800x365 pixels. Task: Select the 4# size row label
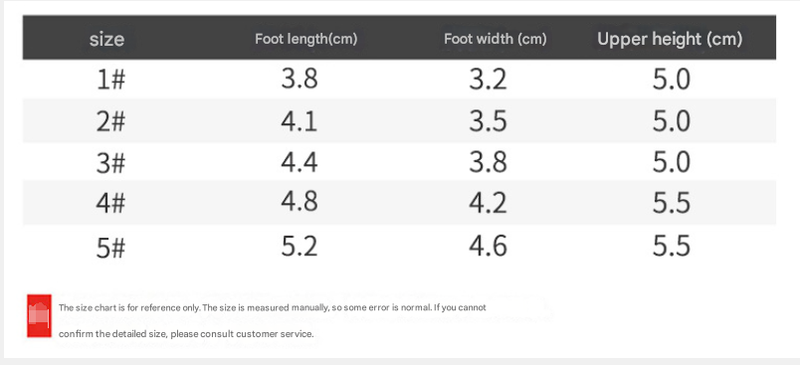tap(111, 203)
